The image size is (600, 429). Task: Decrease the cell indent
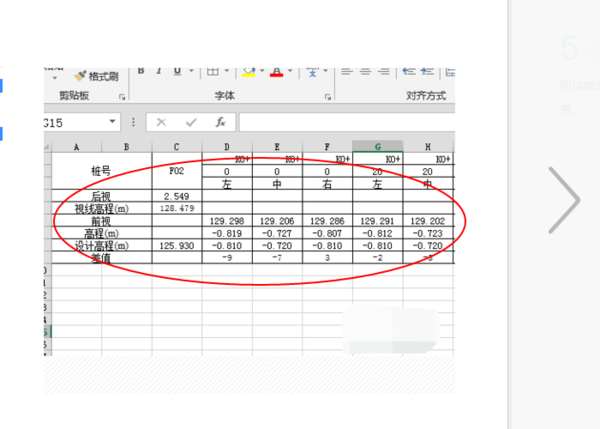tap(409, 72)
